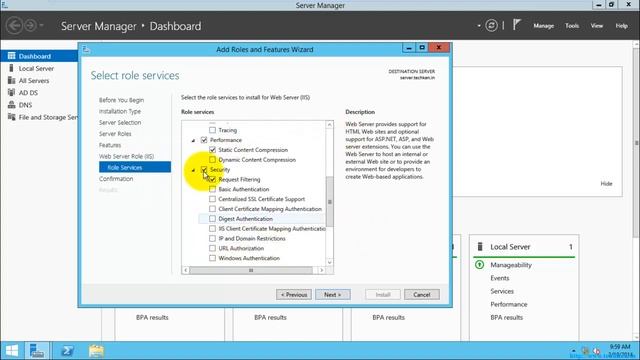Collapse the Performance tree node
This screenshot has height=360, width=640.
coord(193,140)
